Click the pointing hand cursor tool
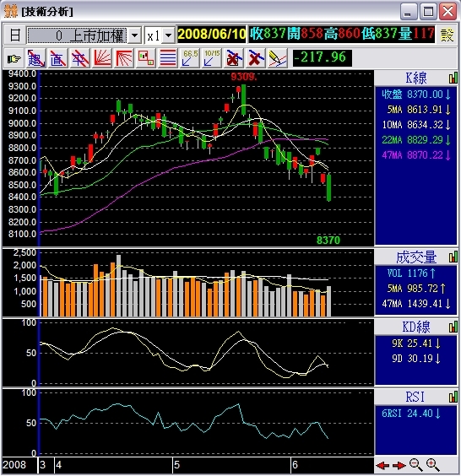This screenshot has width=461, height=476. click(x=14, y=58)
